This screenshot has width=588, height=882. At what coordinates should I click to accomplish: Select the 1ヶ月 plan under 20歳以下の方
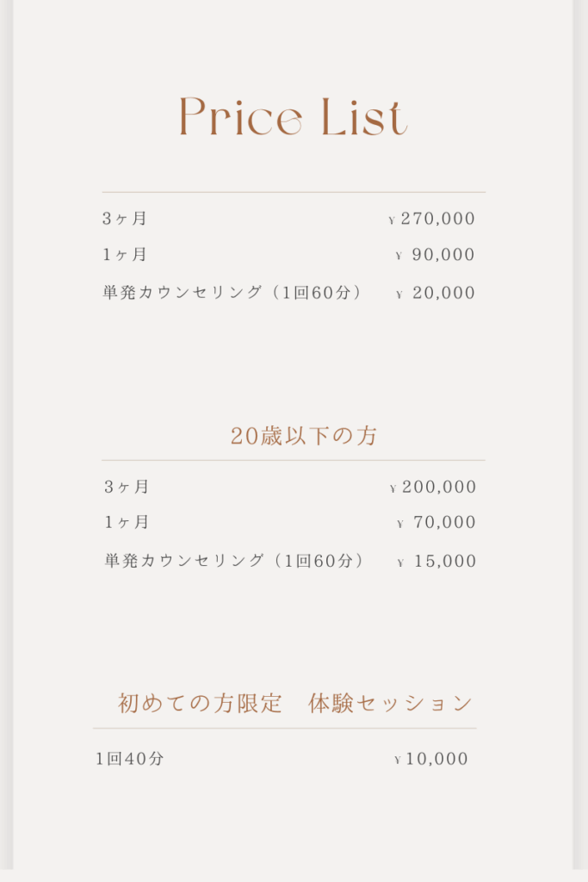point(127,522)
